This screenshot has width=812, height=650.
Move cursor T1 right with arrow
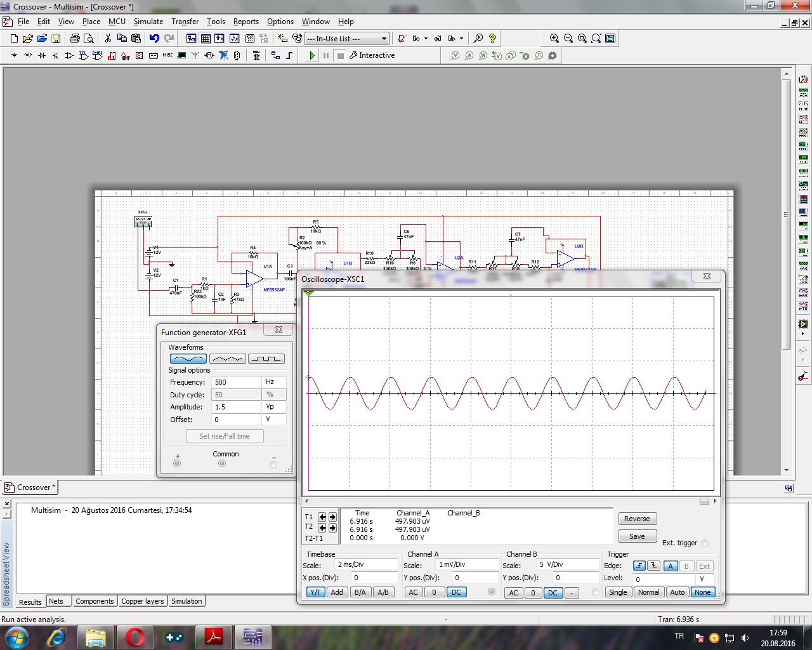tap(332, 517)
